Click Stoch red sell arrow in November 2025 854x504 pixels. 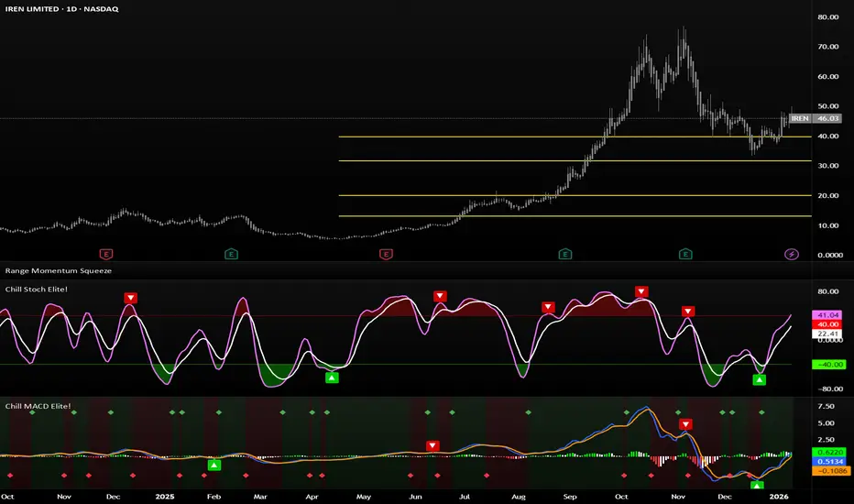[x=688, y=312]
